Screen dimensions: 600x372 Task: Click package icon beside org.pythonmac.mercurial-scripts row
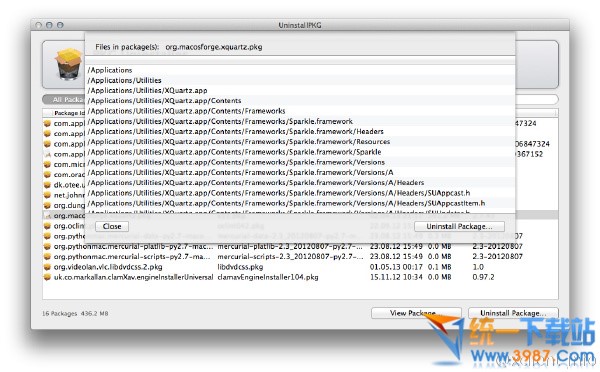click(47, 256)
